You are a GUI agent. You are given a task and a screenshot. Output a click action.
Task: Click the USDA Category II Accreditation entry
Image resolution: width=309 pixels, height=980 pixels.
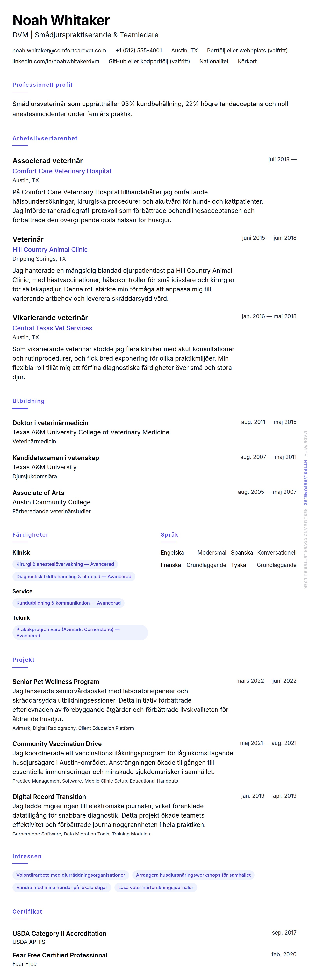click(x=59, y=933)
